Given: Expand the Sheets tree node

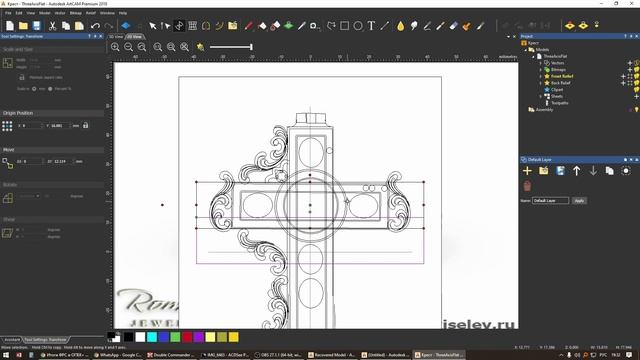Looking at the screenshot, I should (x=540, y=96).
